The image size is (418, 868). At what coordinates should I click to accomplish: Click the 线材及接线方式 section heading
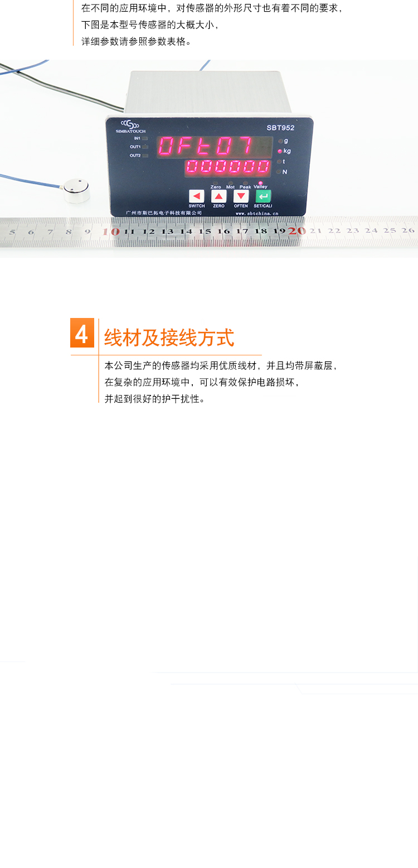pyautogui.click(x=169, y=338)
